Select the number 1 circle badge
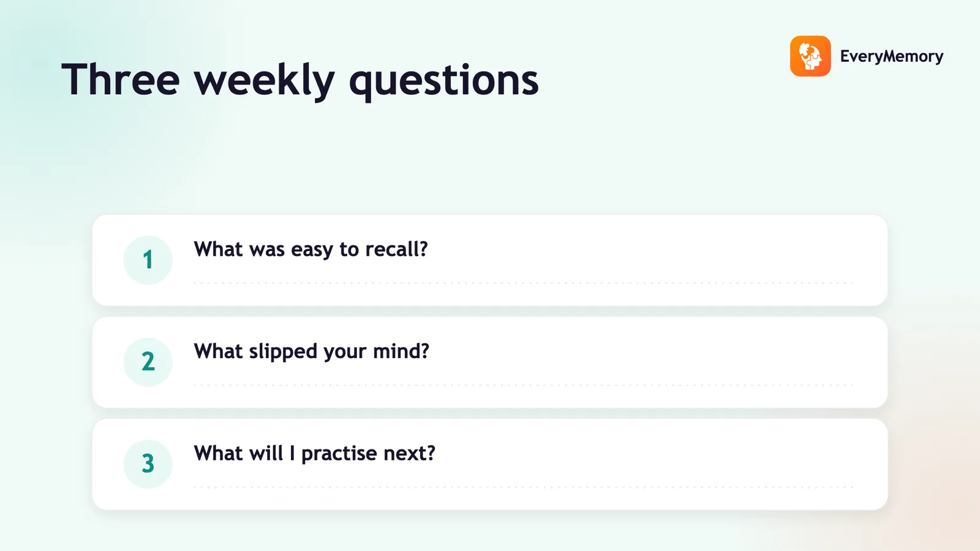This screenshot has height=551, width=980. coord(148,260)
